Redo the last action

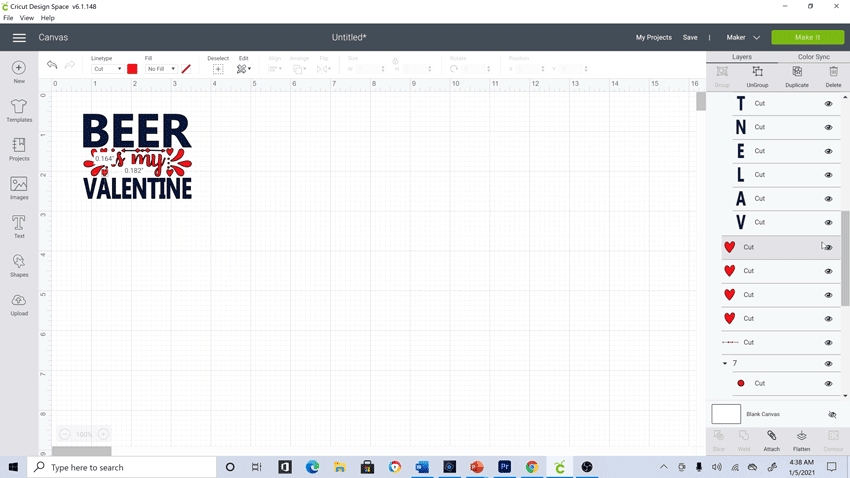point(69,65)
